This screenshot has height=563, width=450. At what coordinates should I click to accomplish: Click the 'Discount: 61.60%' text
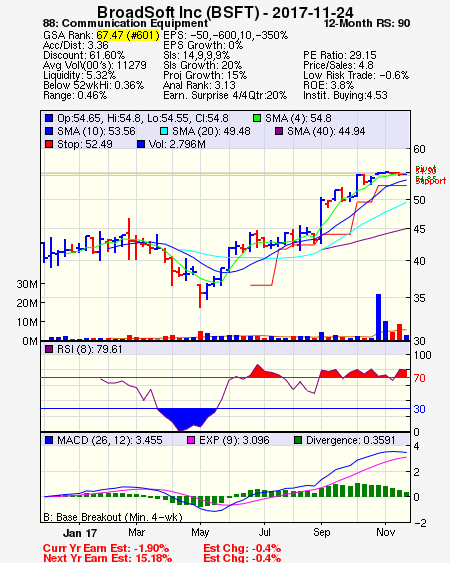tap(84, 55)
